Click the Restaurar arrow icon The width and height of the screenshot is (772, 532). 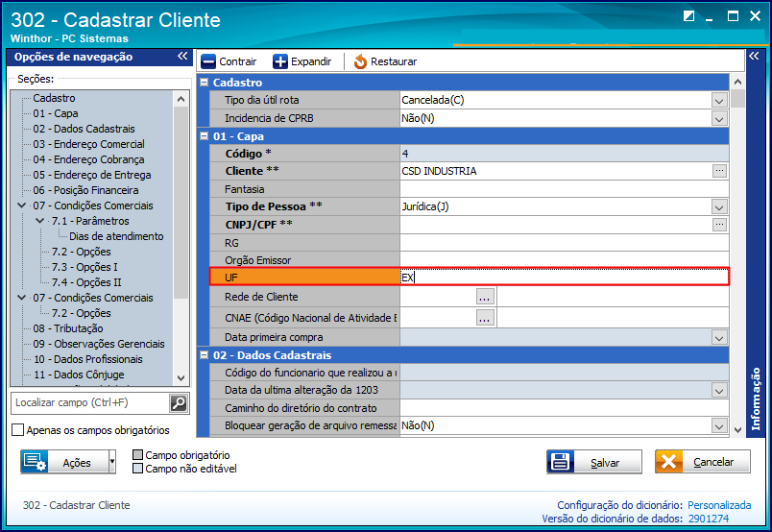[x=360, y=61]
